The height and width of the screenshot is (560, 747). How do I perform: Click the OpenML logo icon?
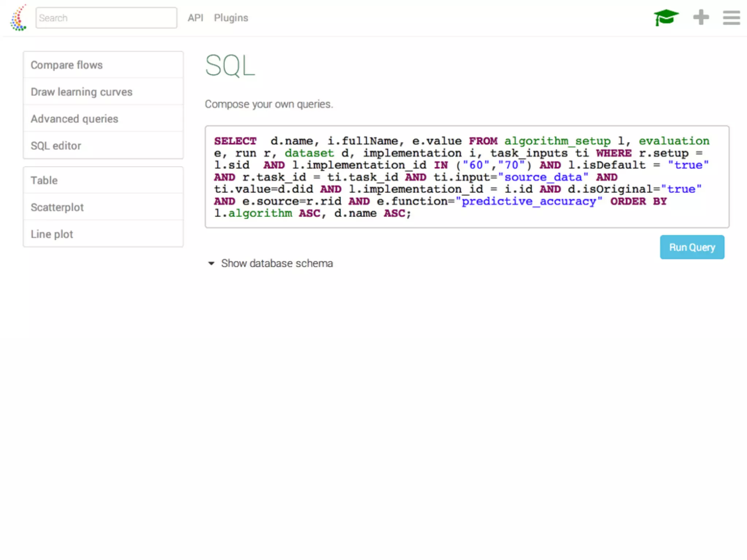pyautogui.click(x=18, y=17)
